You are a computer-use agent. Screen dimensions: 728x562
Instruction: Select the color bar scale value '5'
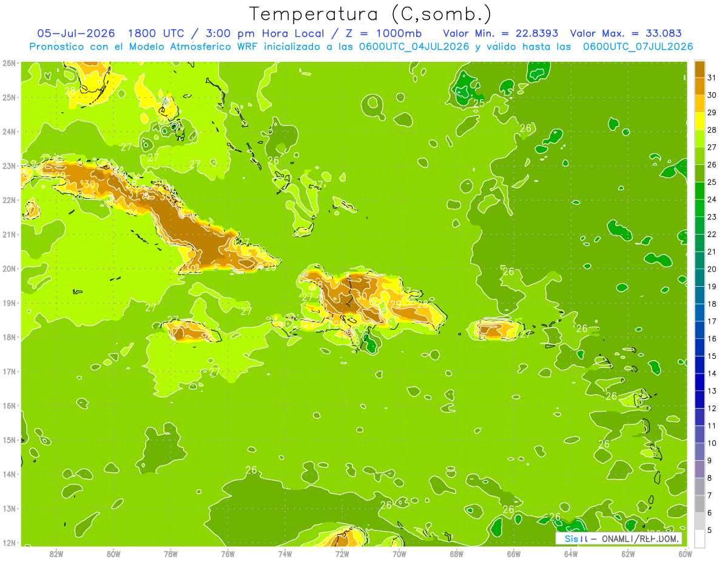[710, 530]
